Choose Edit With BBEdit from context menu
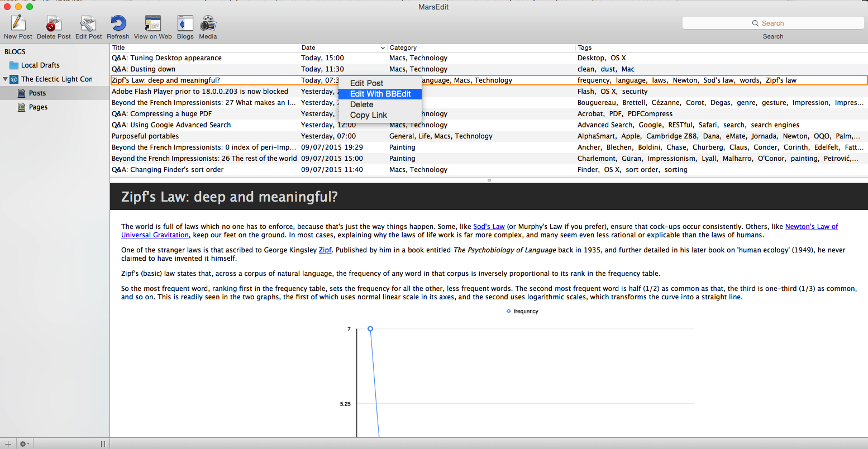 (380, 94)
